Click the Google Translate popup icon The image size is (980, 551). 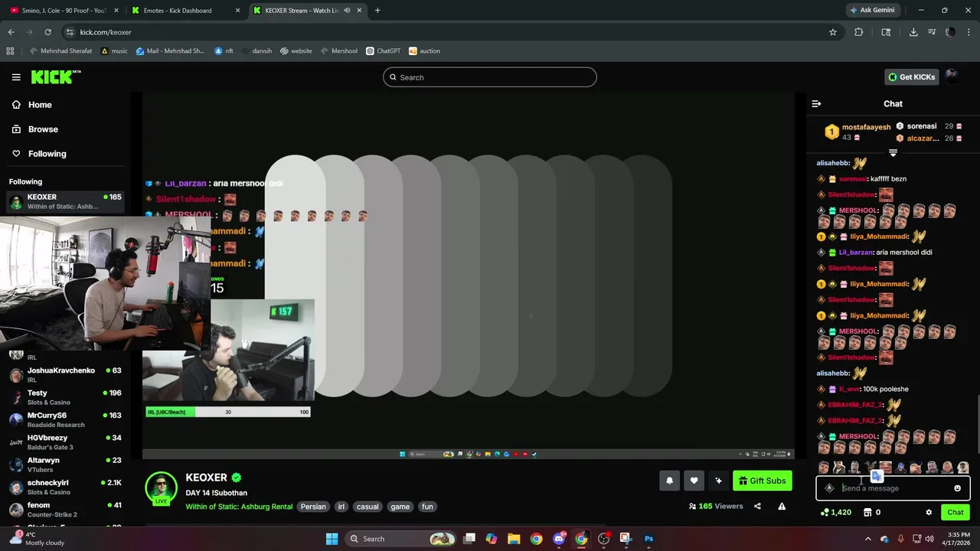pyautogui.click(x=877, y=476)
